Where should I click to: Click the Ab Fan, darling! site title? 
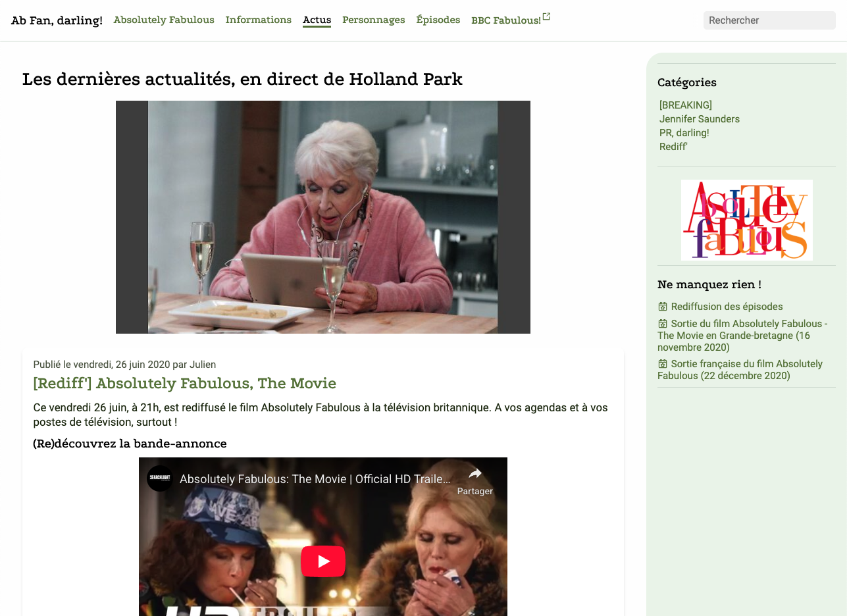tap(57, 20)
